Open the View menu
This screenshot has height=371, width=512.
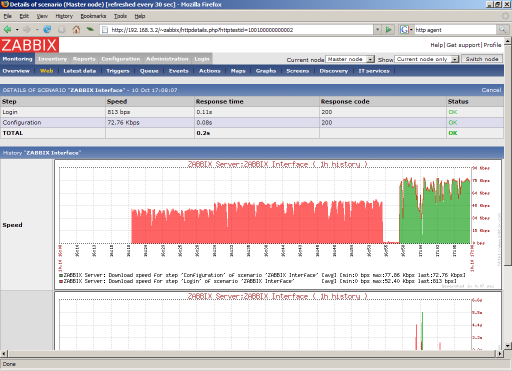pos(42,16)
